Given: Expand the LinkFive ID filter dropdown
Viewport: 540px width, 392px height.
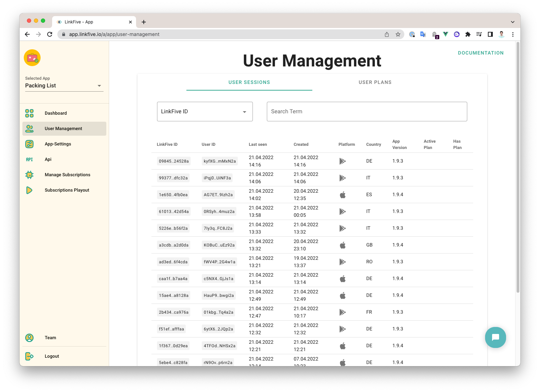Looking at the screenshot, I should pyautogui.click(x=205, y=112).
